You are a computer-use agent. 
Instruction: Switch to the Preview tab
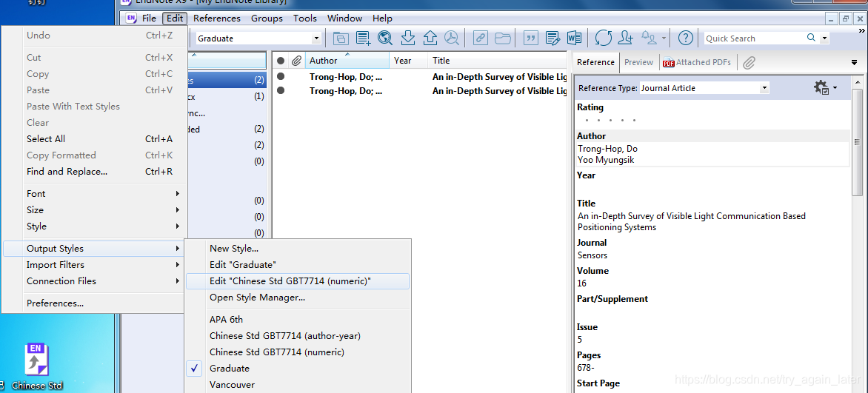tap(638, 63)
